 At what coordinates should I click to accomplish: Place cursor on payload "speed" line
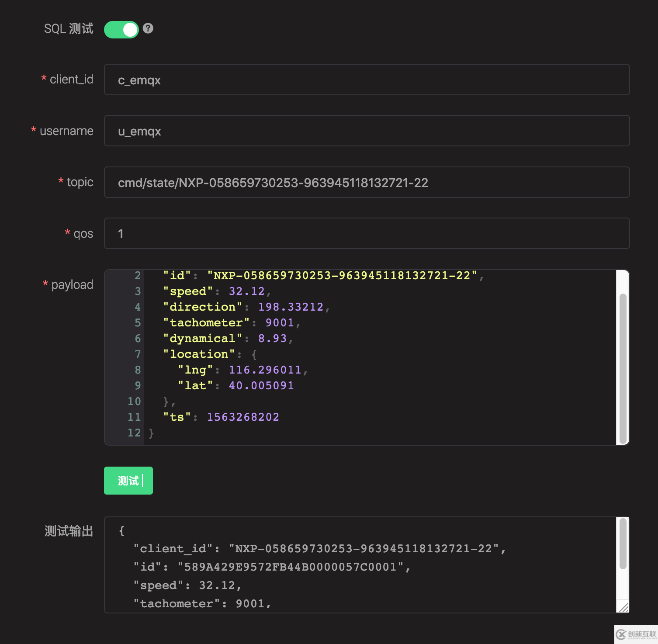tap(217, 291)
